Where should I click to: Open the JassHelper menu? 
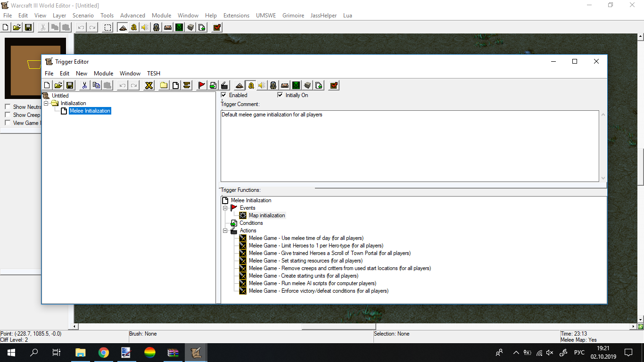(323, 16)
